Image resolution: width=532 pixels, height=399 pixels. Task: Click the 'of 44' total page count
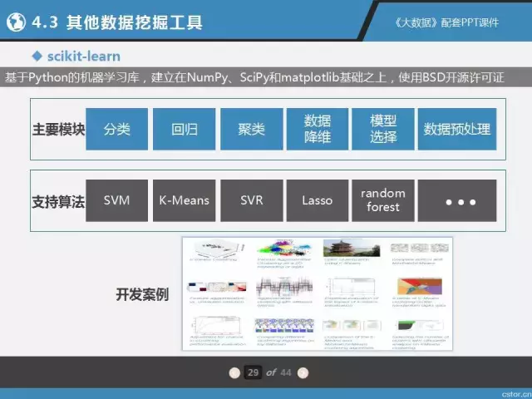pos(278,372)
